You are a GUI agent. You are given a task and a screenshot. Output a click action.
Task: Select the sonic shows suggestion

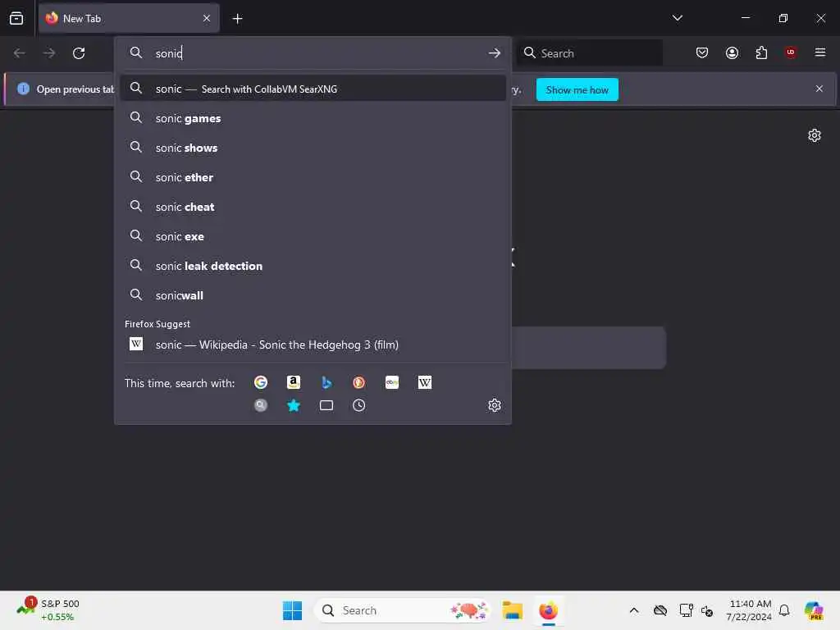[313, 148]
